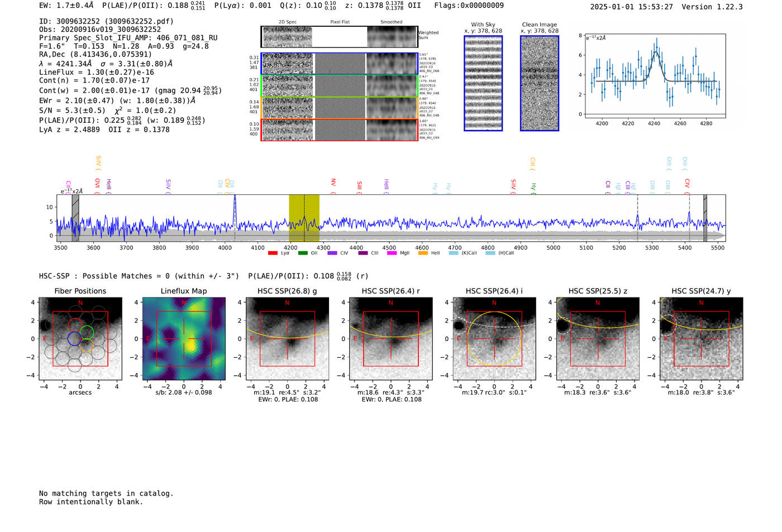
Task: Select the green-bordered 2D spectrum row
Action: click(340, 86)
